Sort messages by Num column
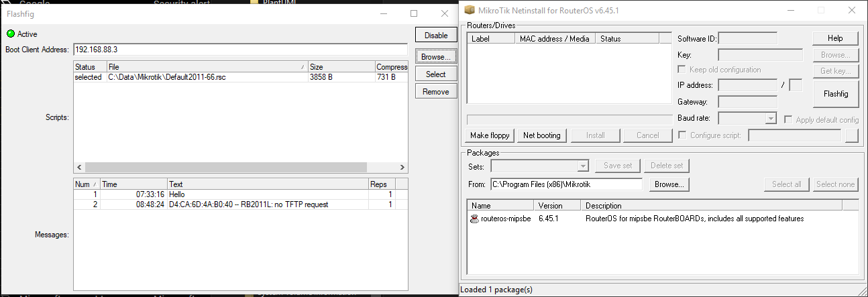This screenshot has height=297, width=868. 87,184
